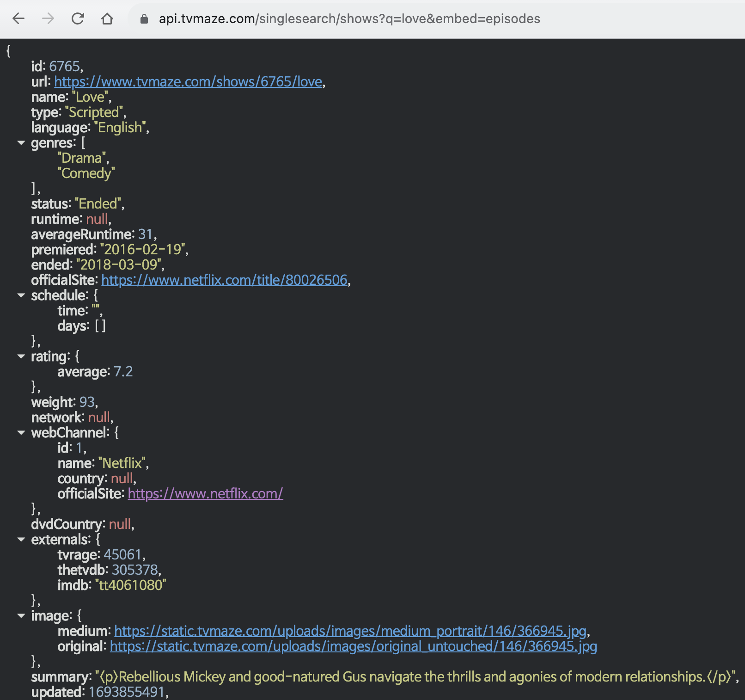Select the summary text about Mickey and Gus
The width and height of the screenshot is (745, 700).
coord(415,677)
